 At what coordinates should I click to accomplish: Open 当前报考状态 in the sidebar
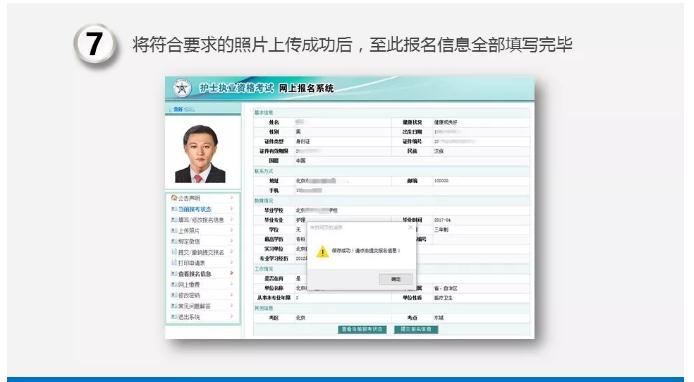pyautogui.click(x=195, y=209)
